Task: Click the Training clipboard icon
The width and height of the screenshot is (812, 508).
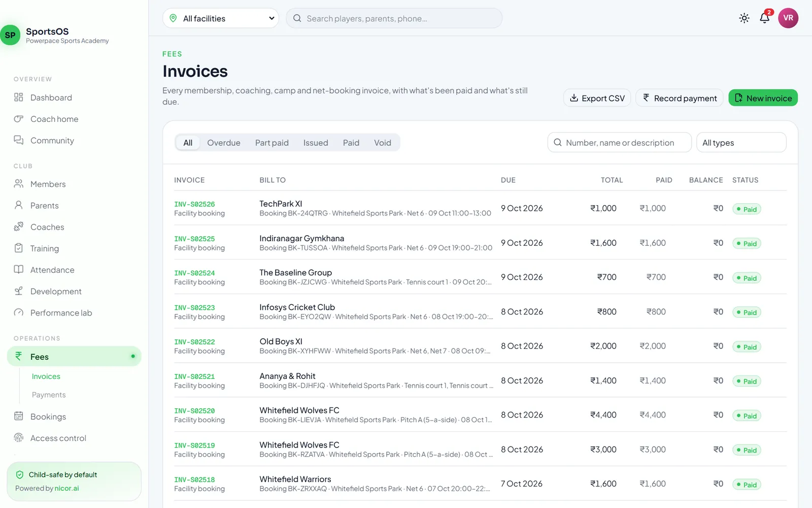Action: [x=19, y=248]
